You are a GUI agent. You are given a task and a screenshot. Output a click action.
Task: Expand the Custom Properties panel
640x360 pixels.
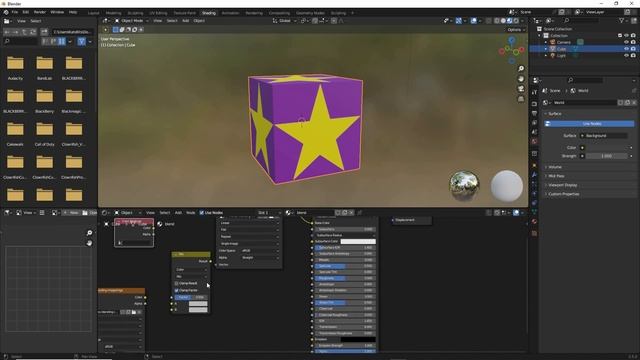[564, 194]
